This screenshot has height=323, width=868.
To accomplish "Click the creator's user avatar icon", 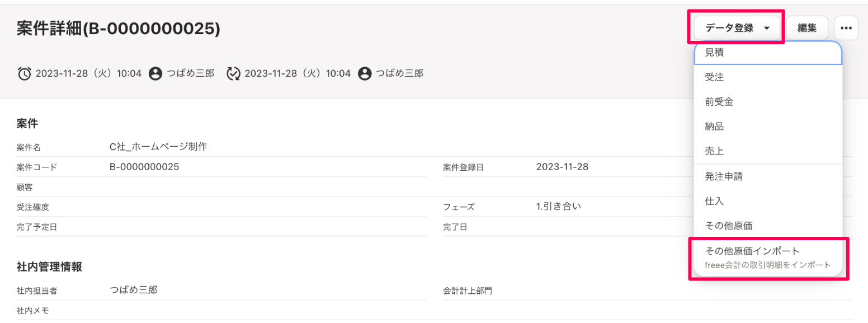I will 155,73.
